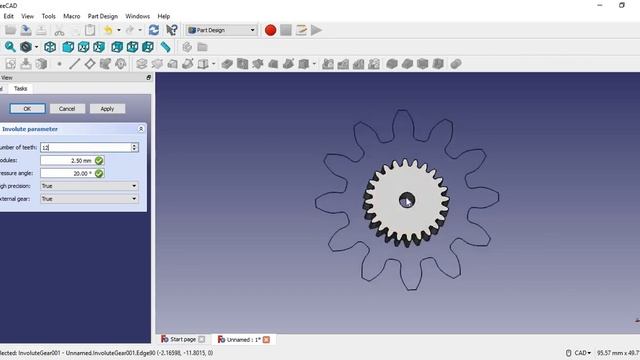Switch to the Unnamed : 1* document tab

[x=243, y=339]
